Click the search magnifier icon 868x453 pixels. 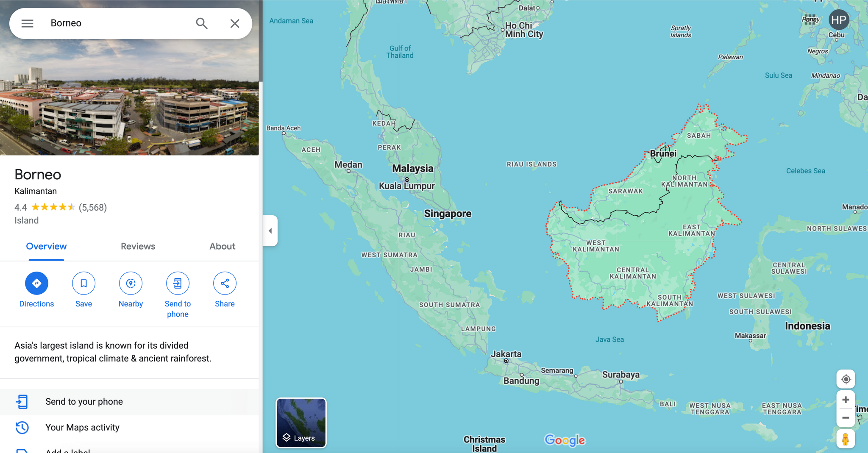(202, 23)
